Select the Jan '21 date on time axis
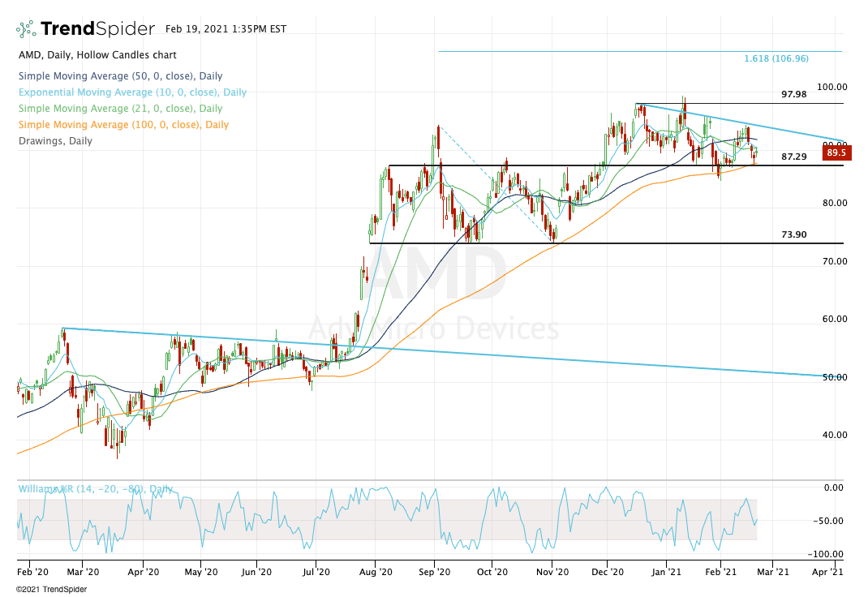The image size is (868, 597). point(667,572)
